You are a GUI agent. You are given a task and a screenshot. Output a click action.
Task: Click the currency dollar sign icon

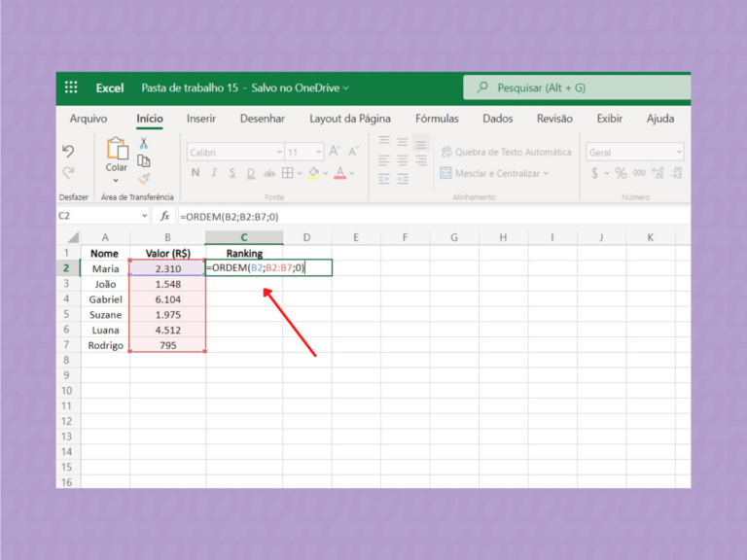click(x=594, y=173)
